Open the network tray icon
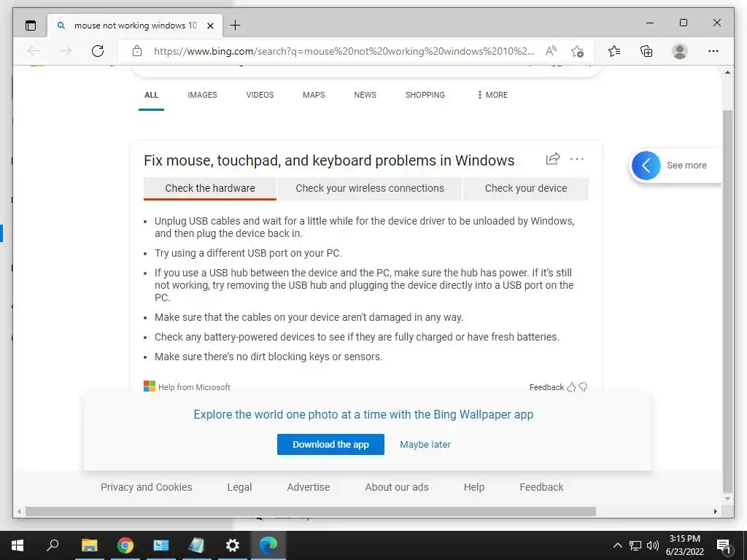This screenshot has height=560, width=747. [x=635, y=545]
